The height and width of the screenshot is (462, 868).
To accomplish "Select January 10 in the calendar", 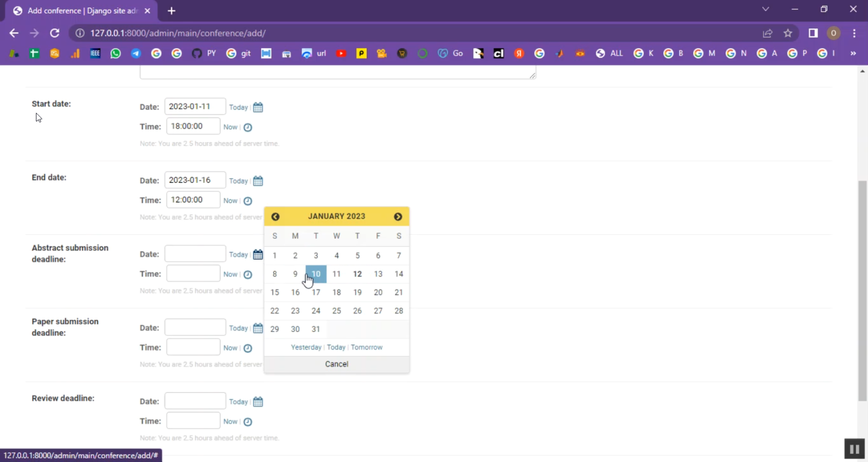I will (x=316, y=274).
